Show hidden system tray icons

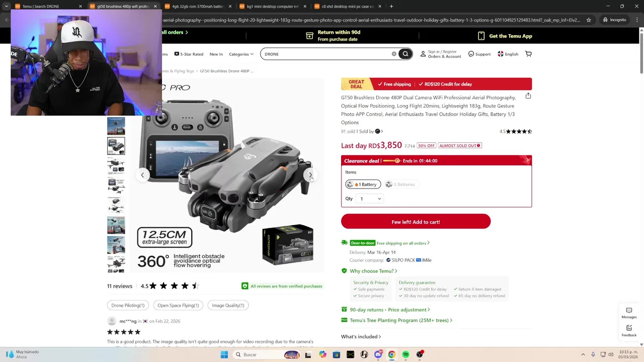click(x=583, y=354)
